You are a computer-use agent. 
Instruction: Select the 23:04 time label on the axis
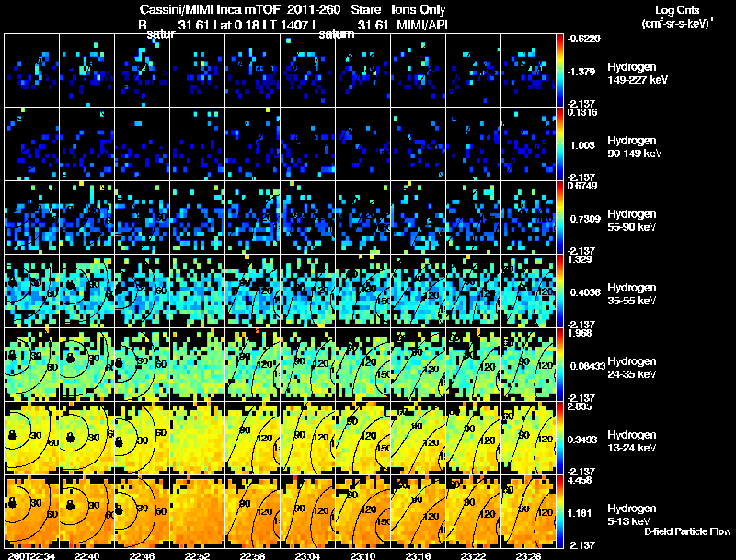[307, 555]
